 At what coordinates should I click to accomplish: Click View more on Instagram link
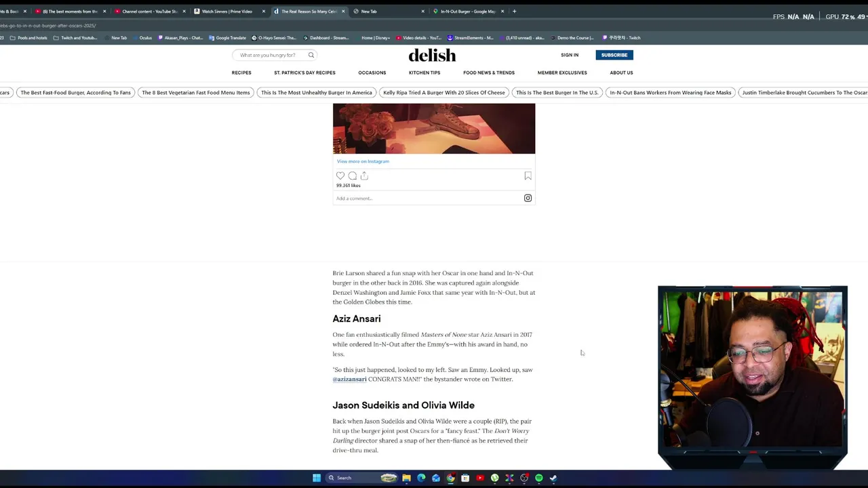pos(363,161)
